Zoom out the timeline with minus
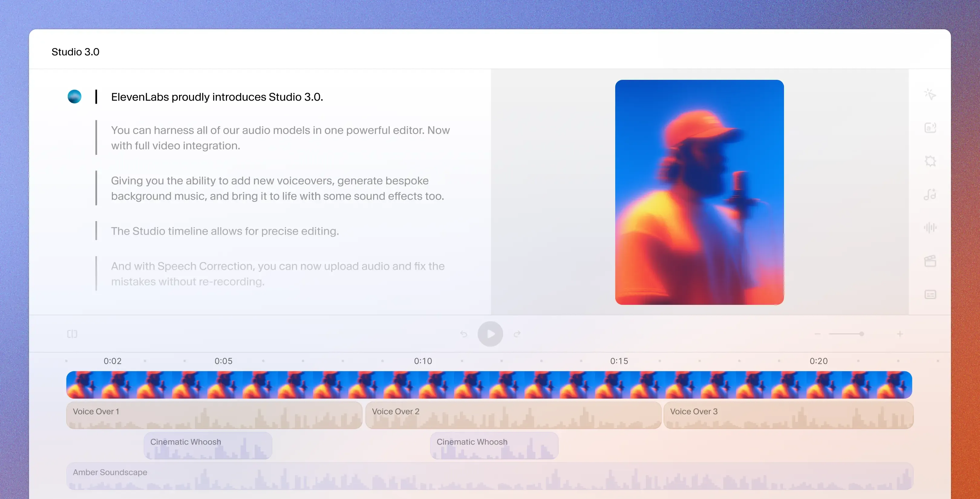 tap(817, 334)
